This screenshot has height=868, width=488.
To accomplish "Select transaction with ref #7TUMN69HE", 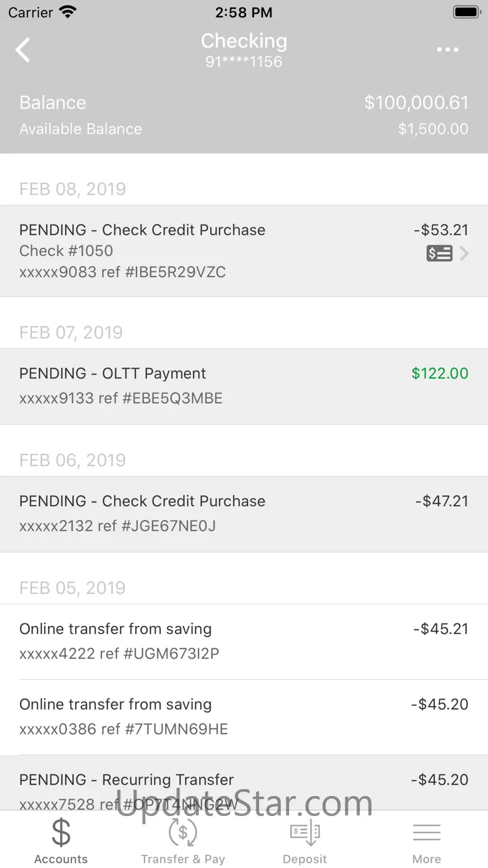I will tap(244, 717).
